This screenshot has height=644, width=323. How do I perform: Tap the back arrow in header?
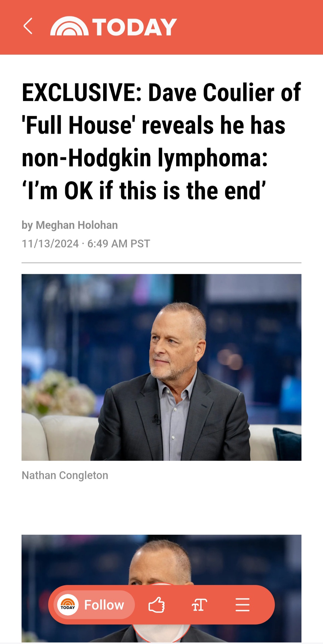[x=28, y=26]
